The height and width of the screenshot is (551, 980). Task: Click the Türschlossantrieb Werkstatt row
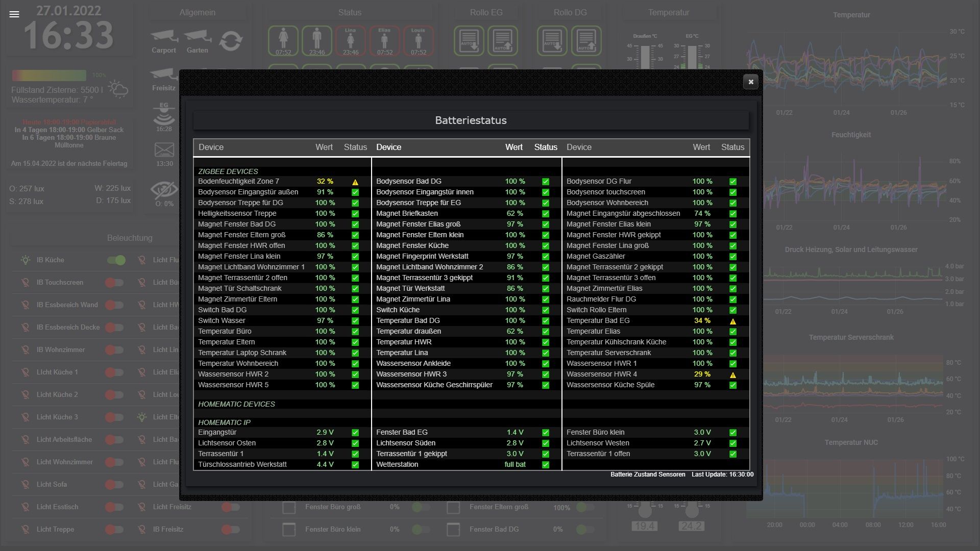[x=282, y=465]
